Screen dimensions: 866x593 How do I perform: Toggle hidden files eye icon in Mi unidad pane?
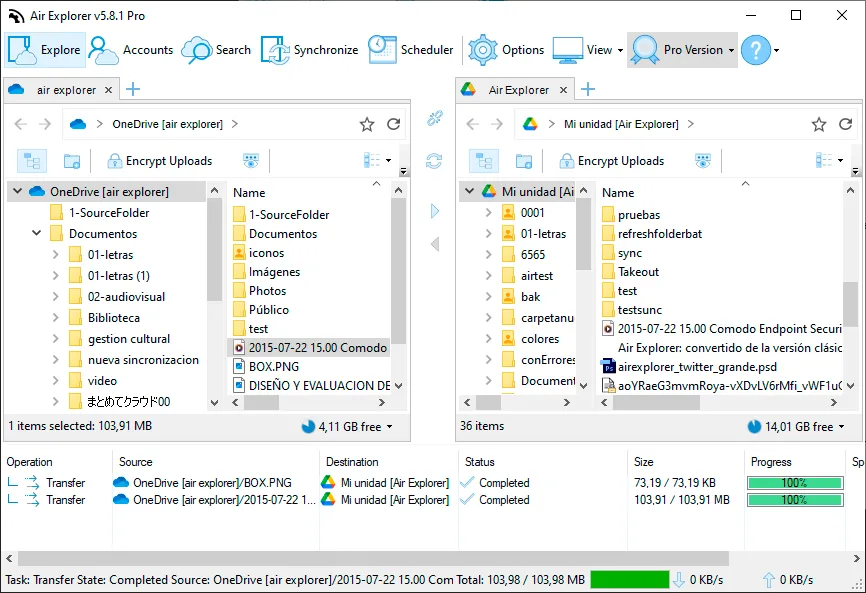tap(703, 161)
